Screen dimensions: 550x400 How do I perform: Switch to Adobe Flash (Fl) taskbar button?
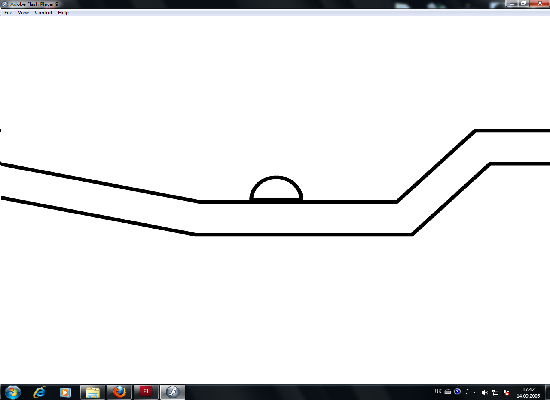[x=146, y=392]
